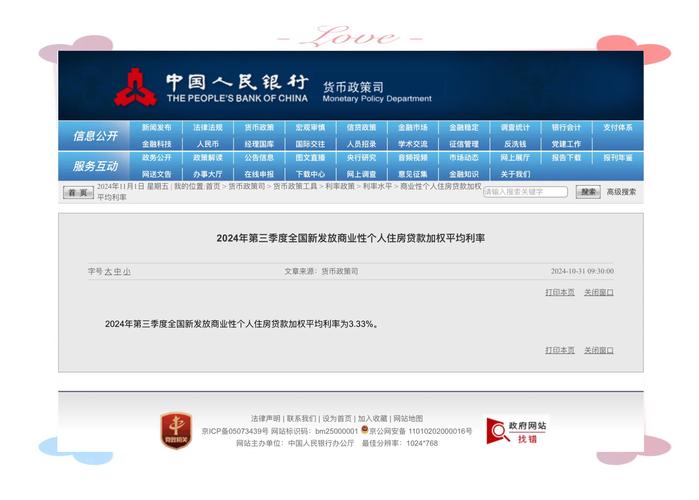This screenshot has height=500, width=699.
Task: Go to 调查统计 in the navigation
Action: (x=515, y=127)
